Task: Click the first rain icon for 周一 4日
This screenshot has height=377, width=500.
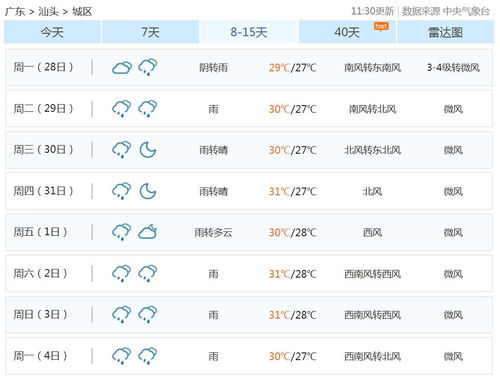Action: [121, 356]
